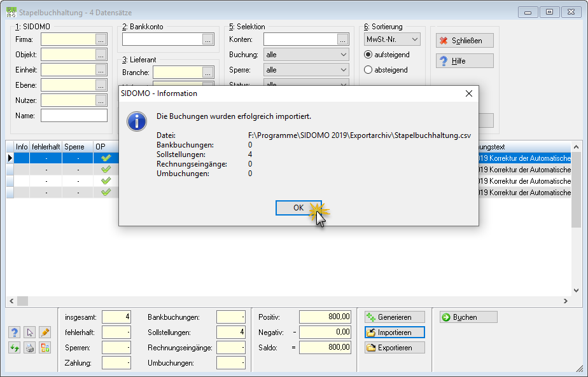Open the MwSt.-Nr. sorting dropdown

[x=392, y=39]
